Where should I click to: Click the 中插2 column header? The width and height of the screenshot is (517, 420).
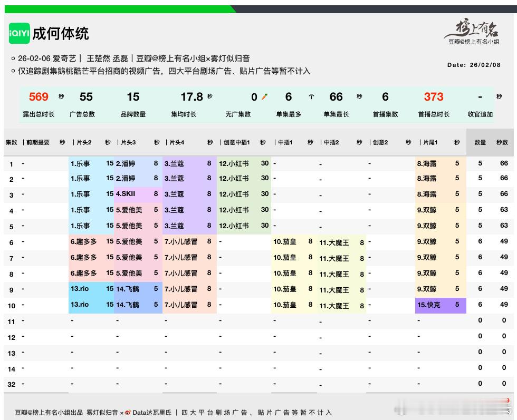point(331,142)
